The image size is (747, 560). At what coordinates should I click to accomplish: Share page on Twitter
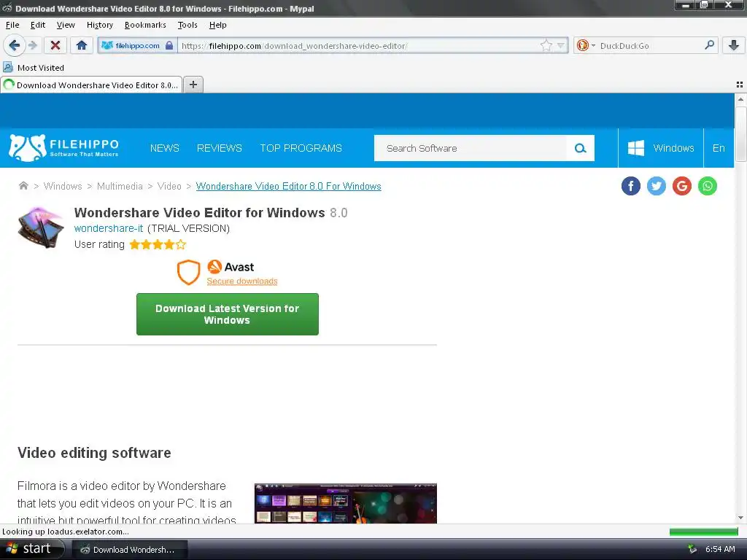click(x=656, y=186)
